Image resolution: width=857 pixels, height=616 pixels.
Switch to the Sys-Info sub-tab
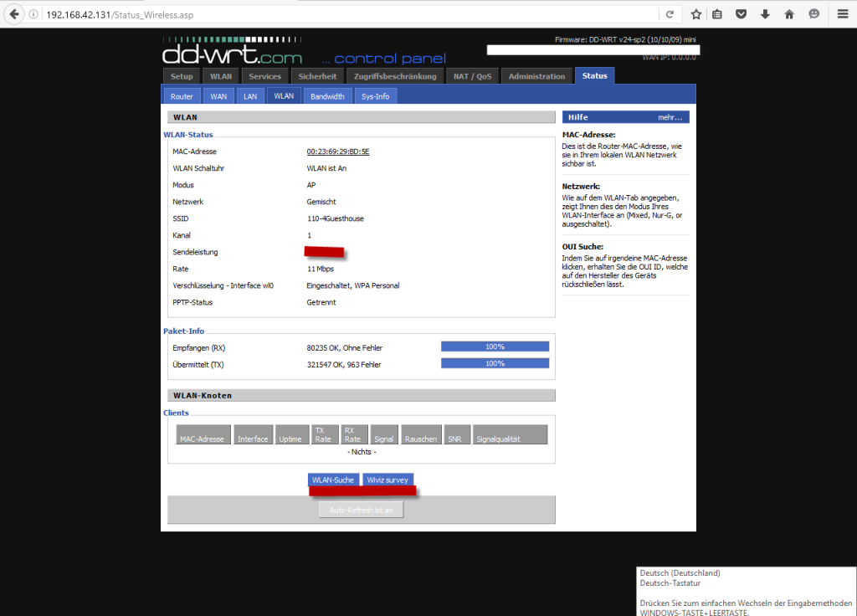[376, 96]
